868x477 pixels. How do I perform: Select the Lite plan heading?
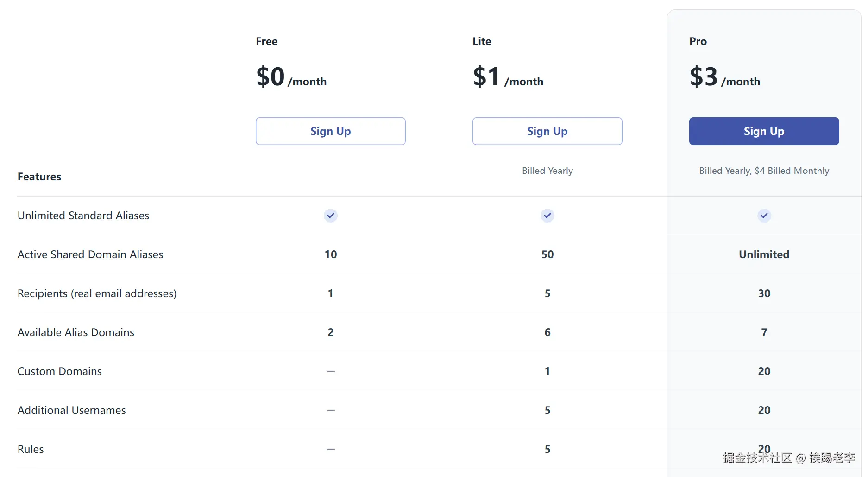[x=482, y=41]
